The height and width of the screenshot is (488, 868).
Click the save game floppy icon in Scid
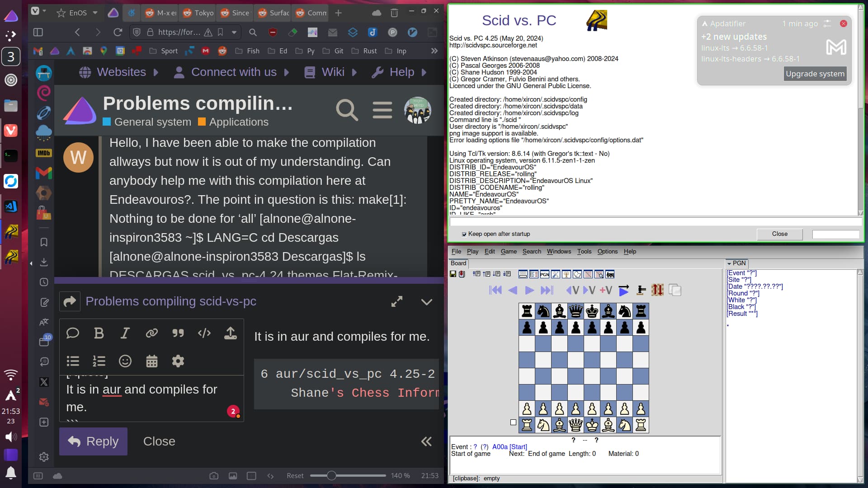pyautogui.click(x=453, y=274)
